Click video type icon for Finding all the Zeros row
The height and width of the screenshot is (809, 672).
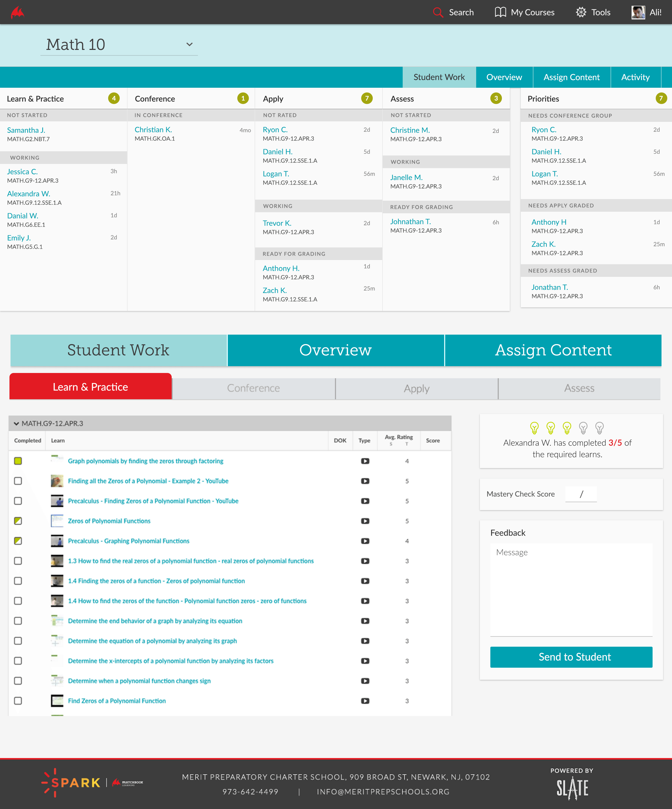pyautogui.click(x=365, y=481)
